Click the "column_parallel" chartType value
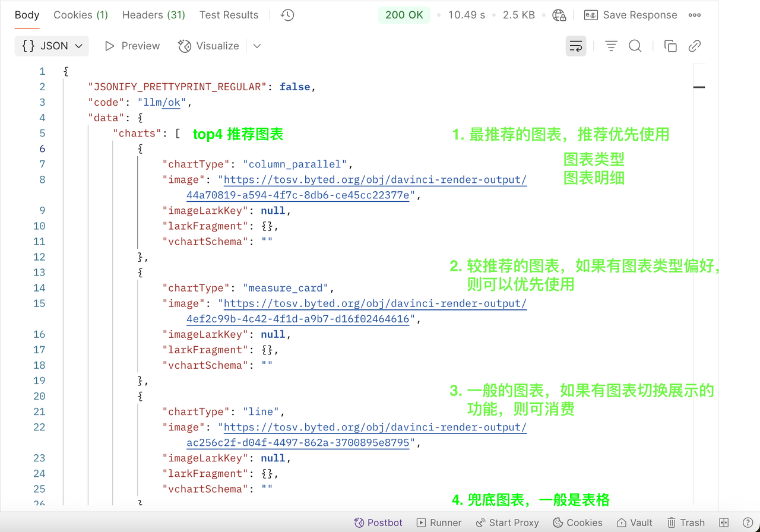Viewport: 760px width, 532px height. [x=295, y=164]
